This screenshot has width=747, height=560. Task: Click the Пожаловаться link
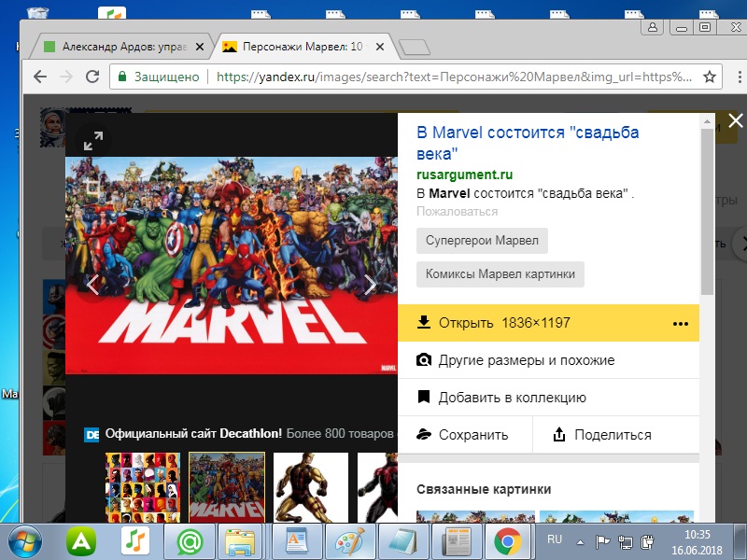457,212
